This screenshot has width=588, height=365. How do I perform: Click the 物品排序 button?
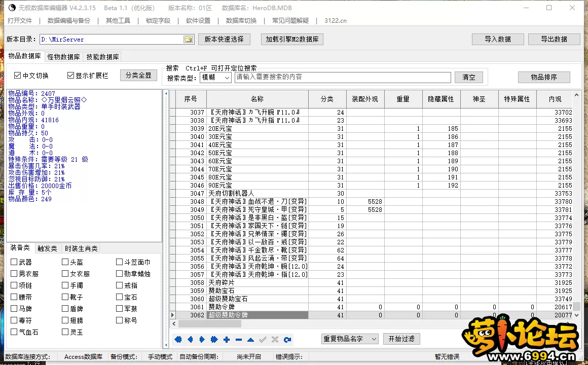click(x=544, y=77)
